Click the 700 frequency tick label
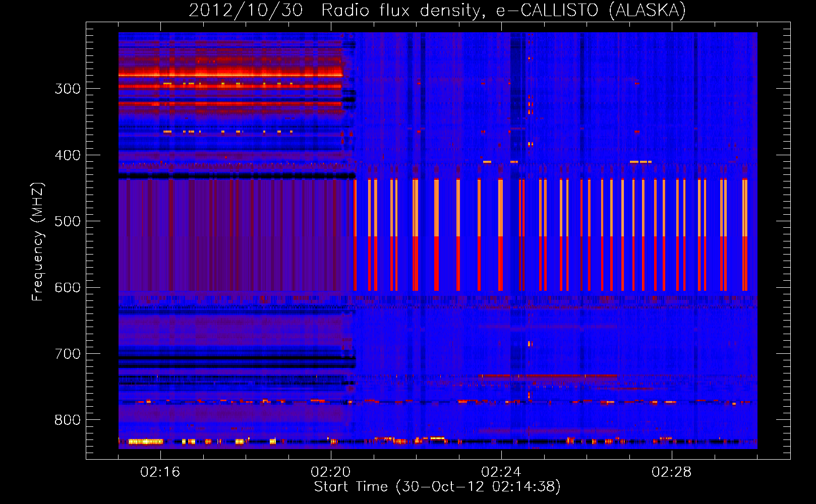 pyautogui.click(x=68, y=354)
